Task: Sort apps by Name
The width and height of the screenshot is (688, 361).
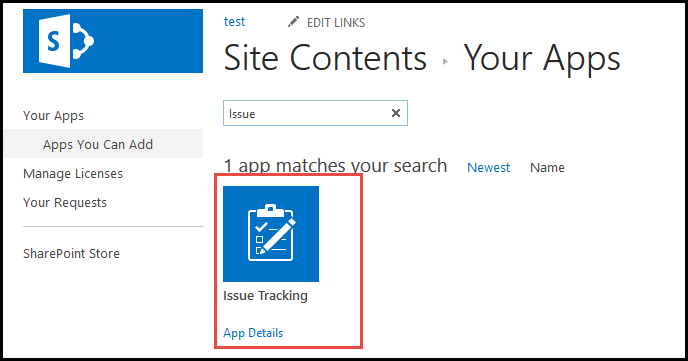Action: tap(547, 168)
